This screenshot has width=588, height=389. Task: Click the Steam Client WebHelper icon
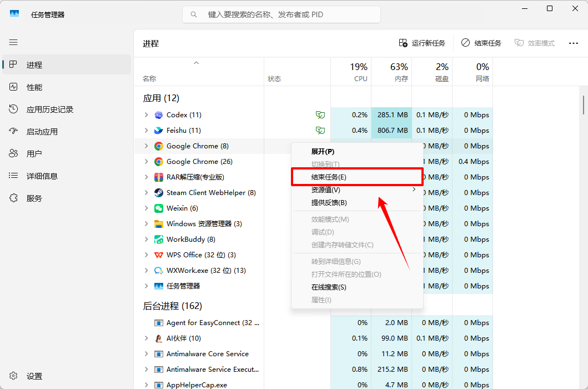click(x=159, y=193)
